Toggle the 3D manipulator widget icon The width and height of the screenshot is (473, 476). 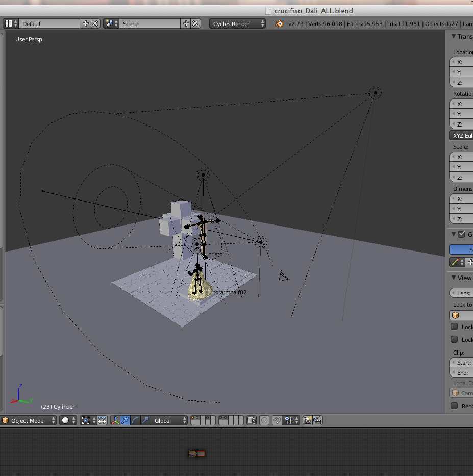pyautogui.click(x=115, y=421)
